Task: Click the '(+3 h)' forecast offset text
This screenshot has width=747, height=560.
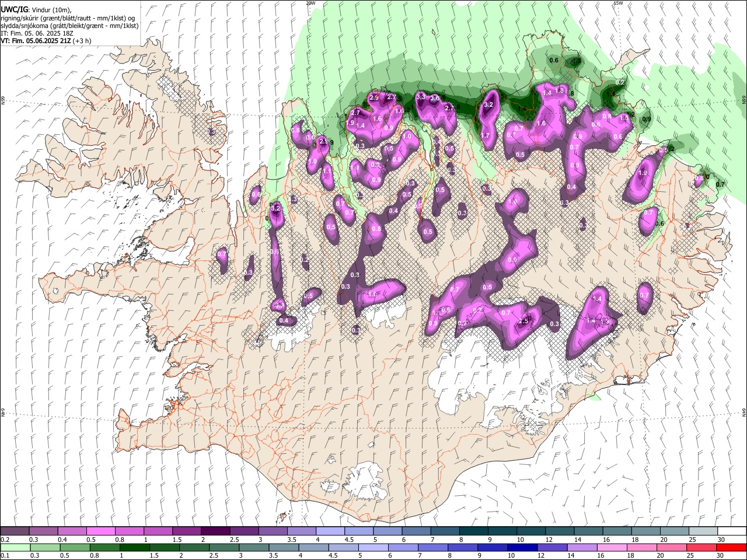Action: (x=83, y=41)
